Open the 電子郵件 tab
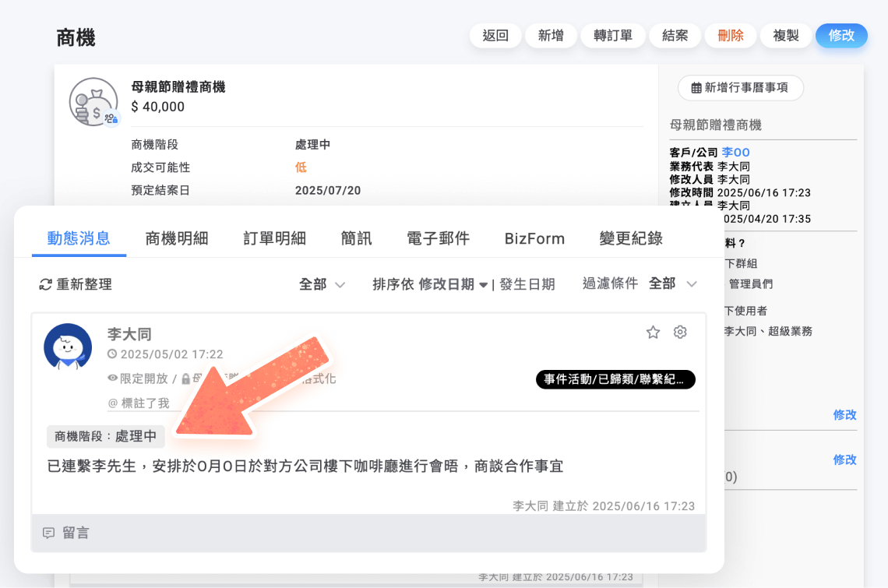Image resolution: width=888 pixels, height=588 pixels. [x=439, y=238]
